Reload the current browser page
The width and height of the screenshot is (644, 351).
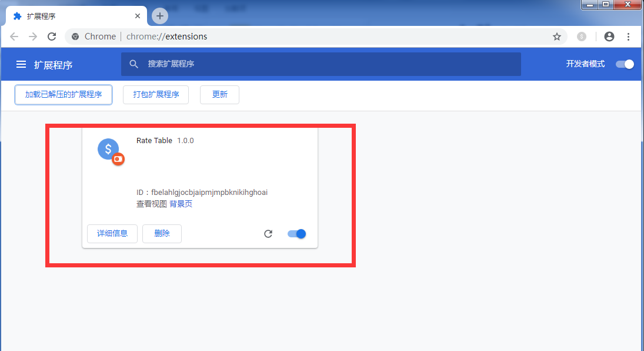(52, 37)
